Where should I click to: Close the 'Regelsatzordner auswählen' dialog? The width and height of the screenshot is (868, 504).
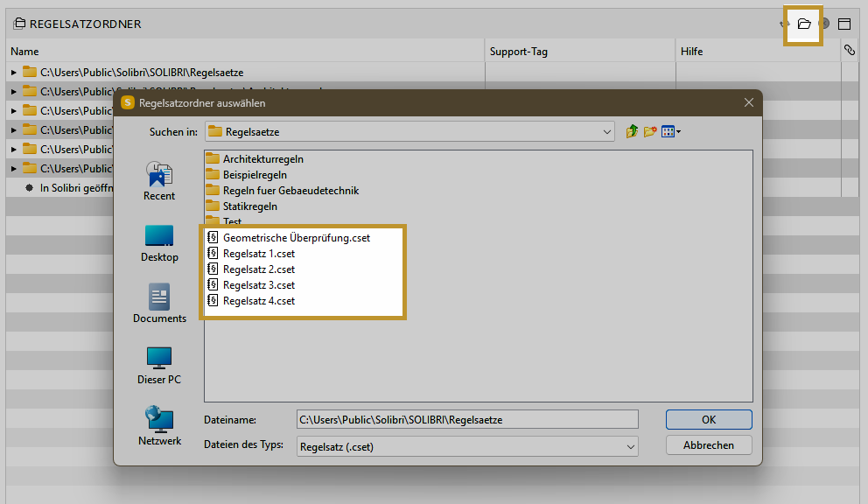[748, 102]
